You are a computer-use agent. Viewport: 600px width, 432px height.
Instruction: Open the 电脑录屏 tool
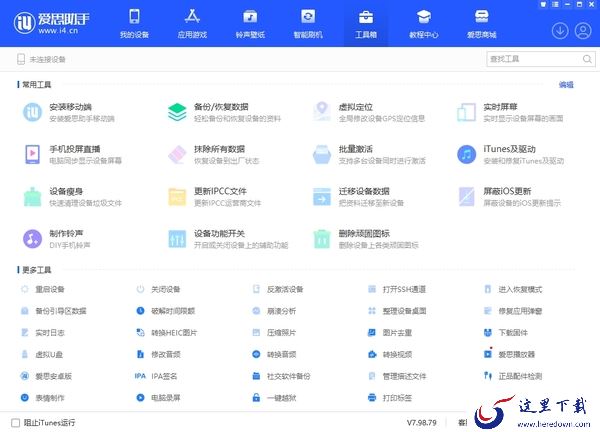coord(158,398)
